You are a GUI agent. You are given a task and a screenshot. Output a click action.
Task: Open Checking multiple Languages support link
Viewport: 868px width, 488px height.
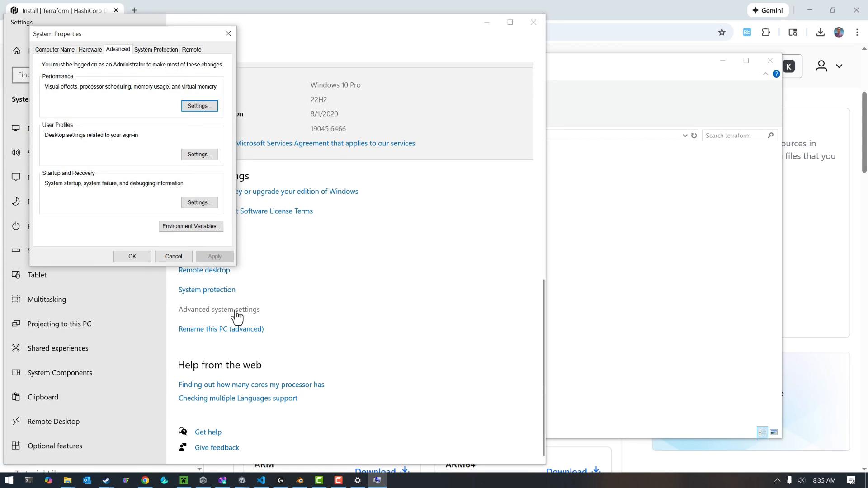point(238,398)
